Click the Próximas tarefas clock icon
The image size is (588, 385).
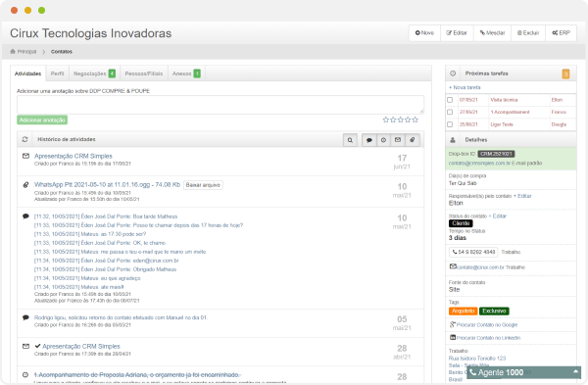pos(453,73)
